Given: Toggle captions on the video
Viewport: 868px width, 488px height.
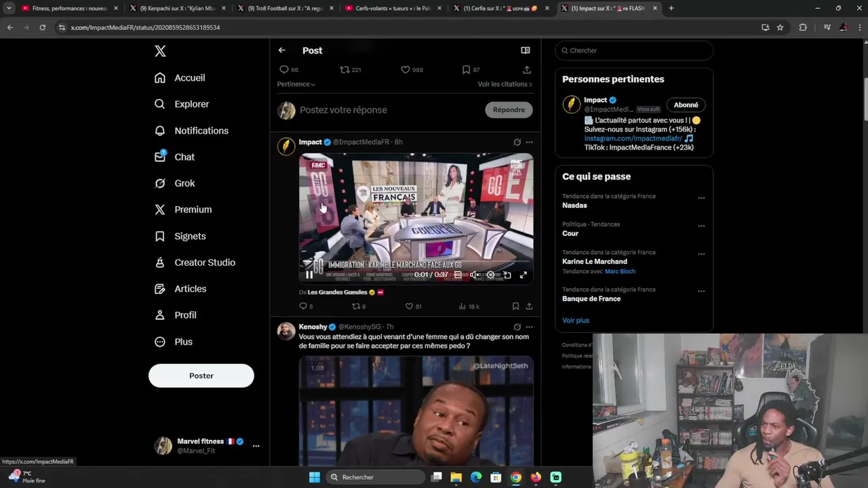Looking at the screenshot, I should coord(458,275).
